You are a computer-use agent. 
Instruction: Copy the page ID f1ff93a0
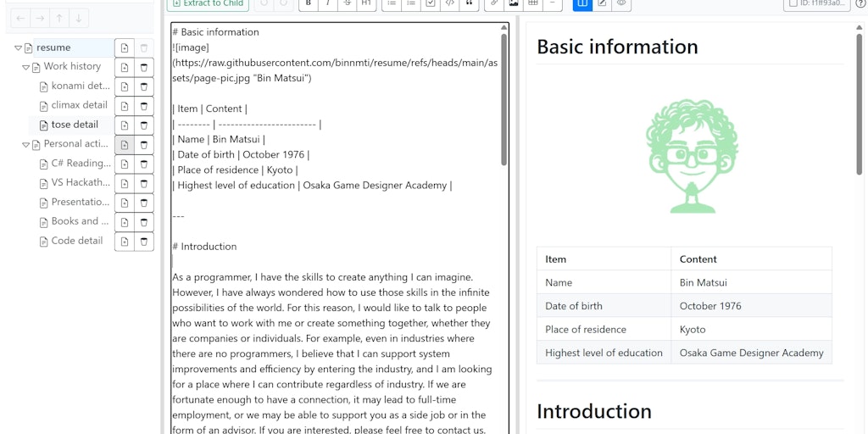pos(816,3)
